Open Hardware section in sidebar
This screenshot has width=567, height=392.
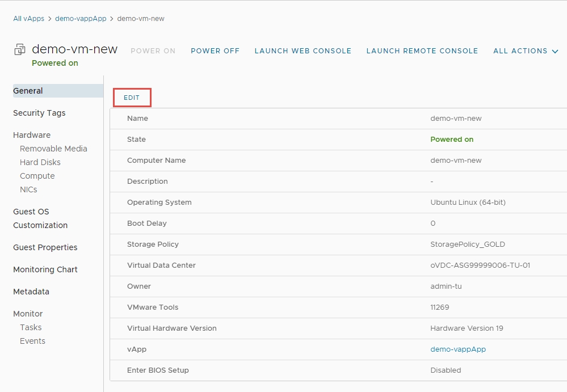(32, 135)
